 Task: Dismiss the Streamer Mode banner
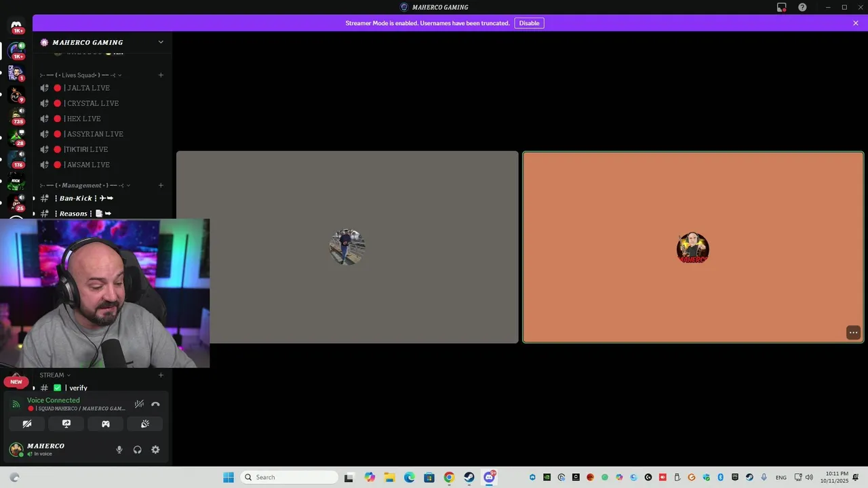coord(856,23)
